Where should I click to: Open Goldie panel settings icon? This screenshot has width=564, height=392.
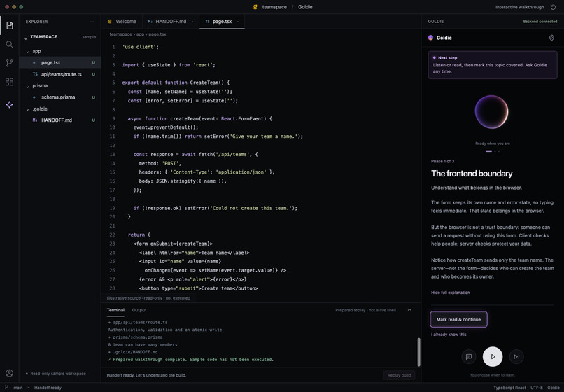point(551,38)
